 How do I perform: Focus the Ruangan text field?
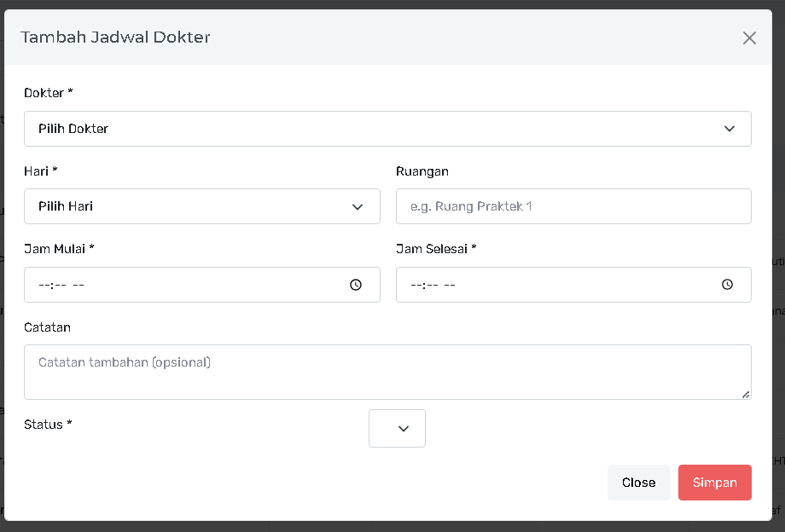(573, 206)
